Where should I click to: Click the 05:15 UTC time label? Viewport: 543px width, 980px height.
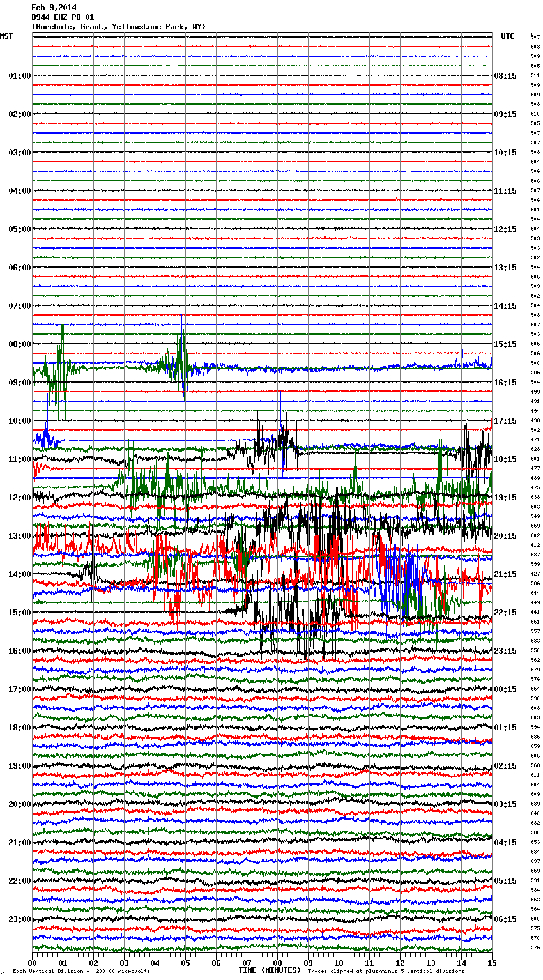tap(505, 881)
